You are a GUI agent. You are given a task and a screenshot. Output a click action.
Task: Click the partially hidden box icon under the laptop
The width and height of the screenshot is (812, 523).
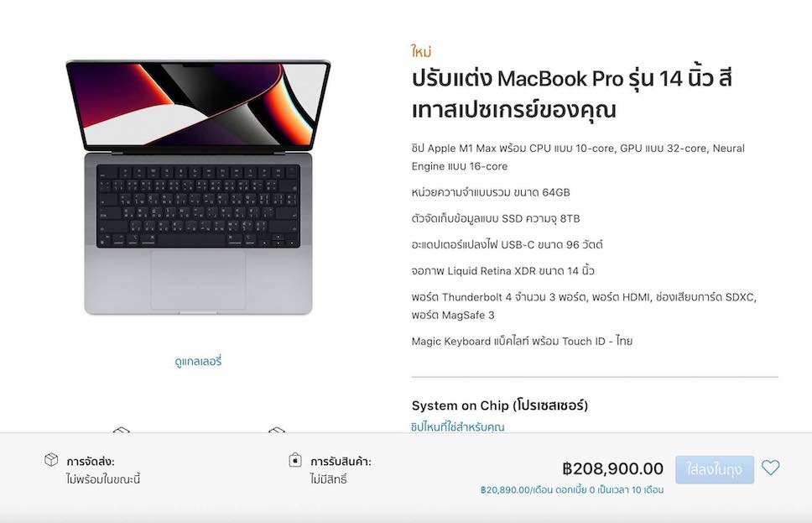[121, 430]
